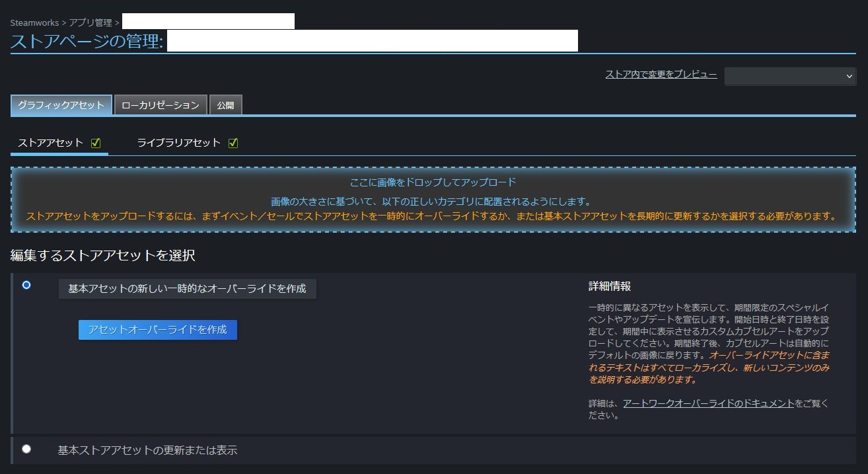Expand the store preview dropdown
Screen dimensions: 868x474
coord(790,76)
